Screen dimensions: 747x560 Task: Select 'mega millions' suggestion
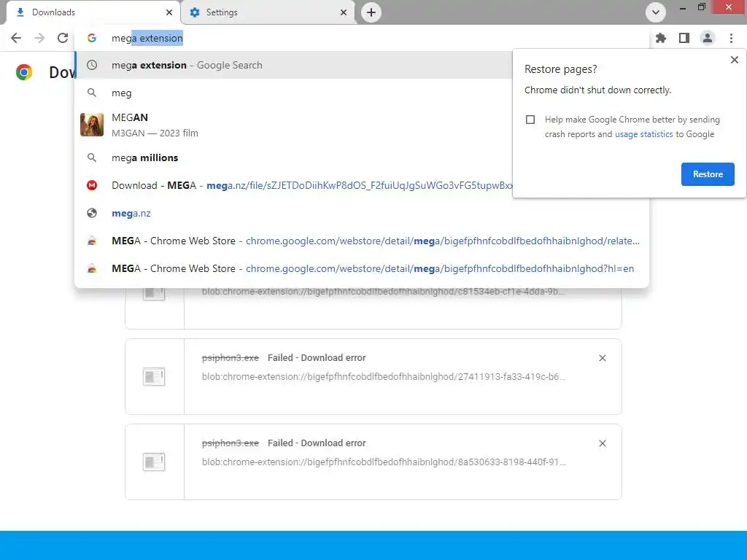295,157
